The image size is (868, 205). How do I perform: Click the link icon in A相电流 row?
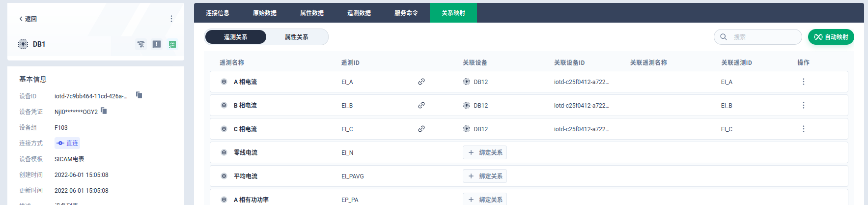pyautogui.click(x=421, y=82)
